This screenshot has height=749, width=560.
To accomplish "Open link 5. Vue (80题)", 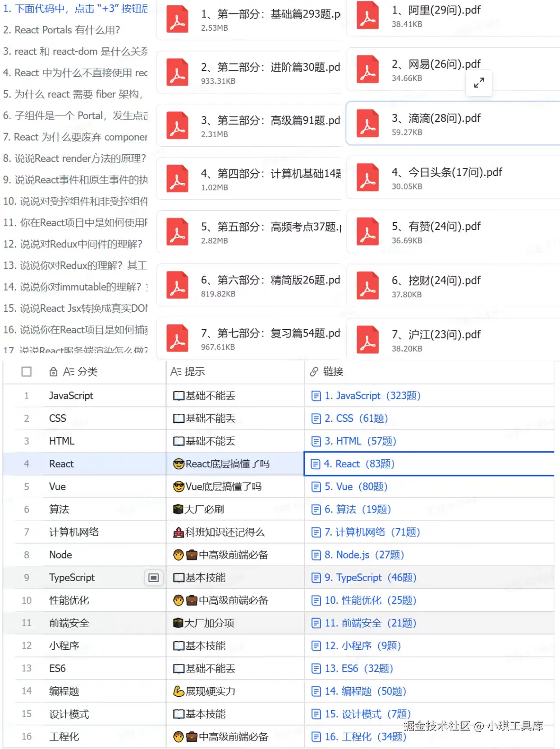I will tap(356, 487).
